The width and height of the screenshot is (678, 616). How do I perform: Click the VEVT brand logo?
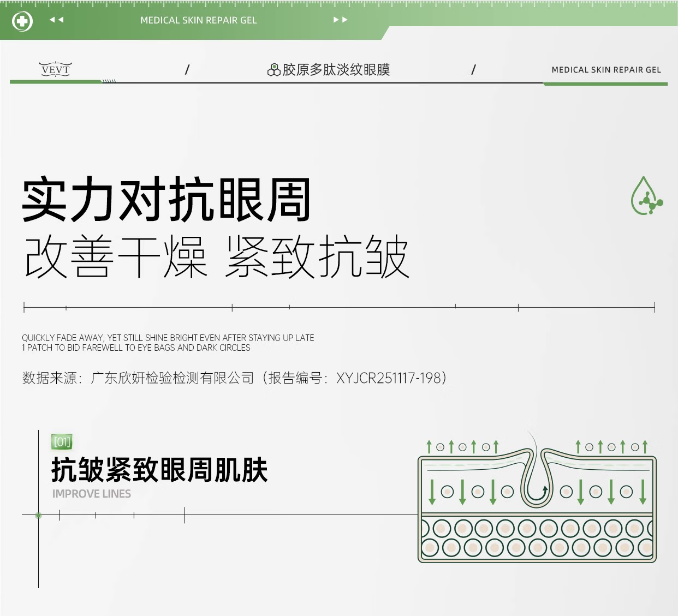[56, 69]
